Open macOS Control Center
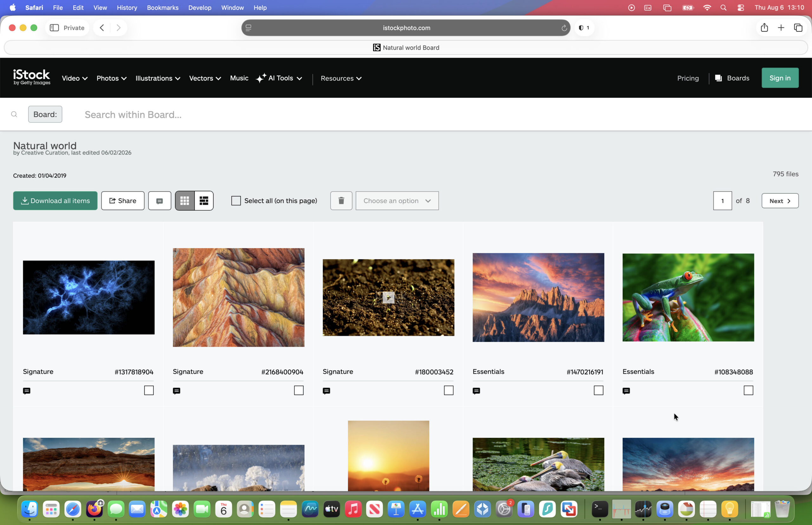The height and width of the screenshot is (525, 812). click(x=740, y=8)
